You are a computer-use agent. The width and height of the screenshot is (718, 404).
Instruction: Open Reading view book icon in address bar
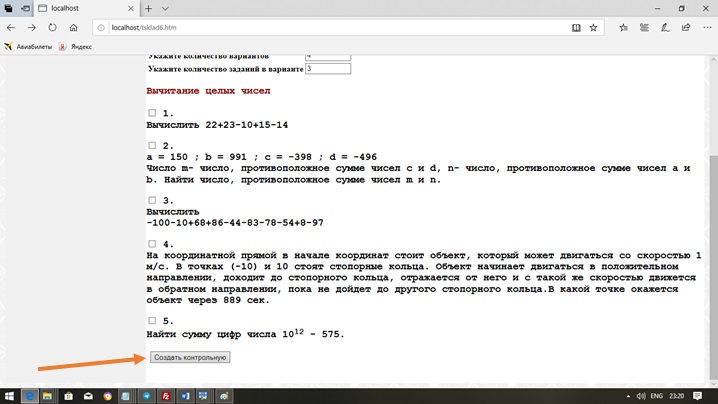point(576,28)
